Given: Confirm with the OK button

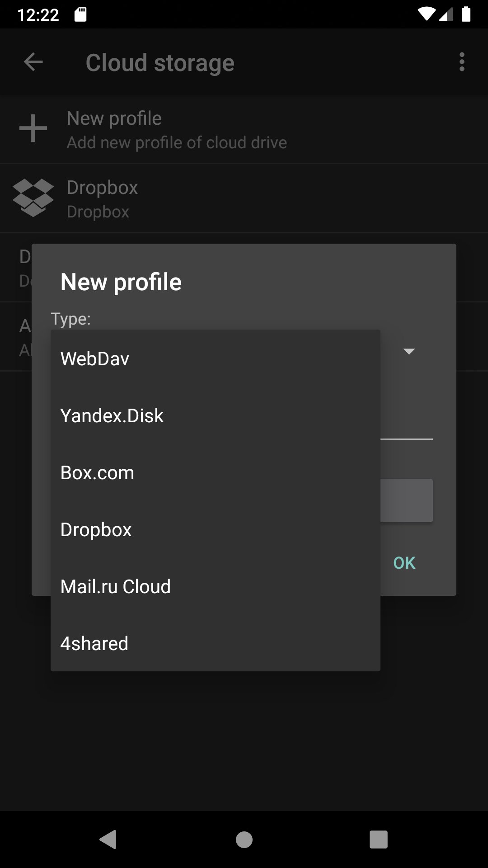Looking at the screenshot, I should coord(404,563).
